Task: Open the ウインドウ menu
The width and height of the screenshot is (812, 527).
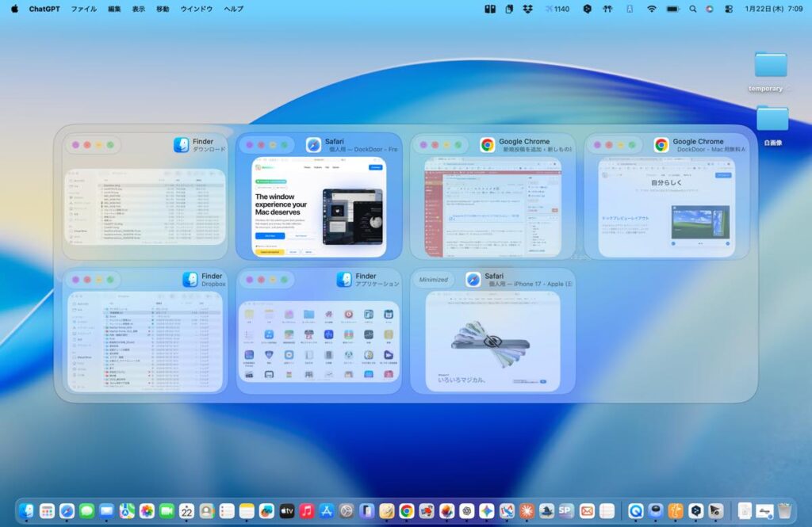Action: click(x=197, y=9)
